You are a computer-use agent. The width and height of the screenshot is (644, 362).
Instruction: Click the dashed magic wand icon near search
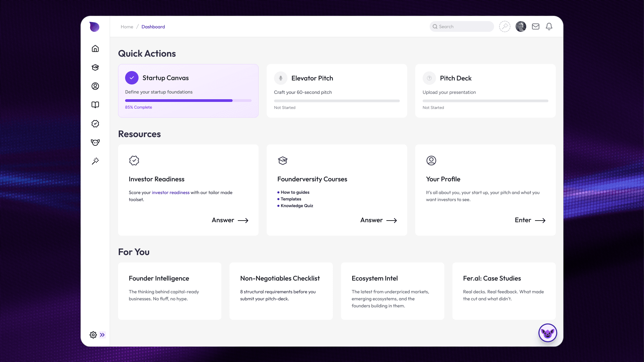(505, 26)
